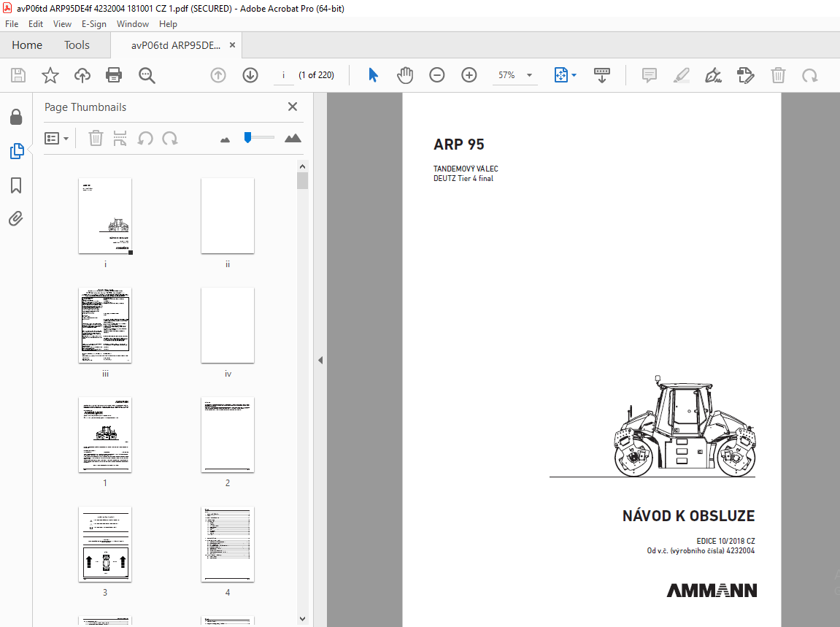Click the security lock panel icon

[x=16, y=117]
